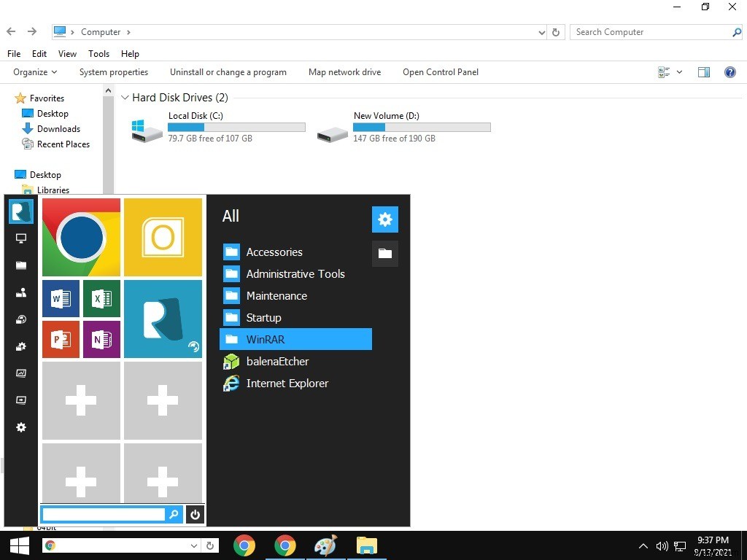The height and width of the screenshot is (560, 747).
Task: Open File Explorer from the taskbar
Action: tap(365, 545)
